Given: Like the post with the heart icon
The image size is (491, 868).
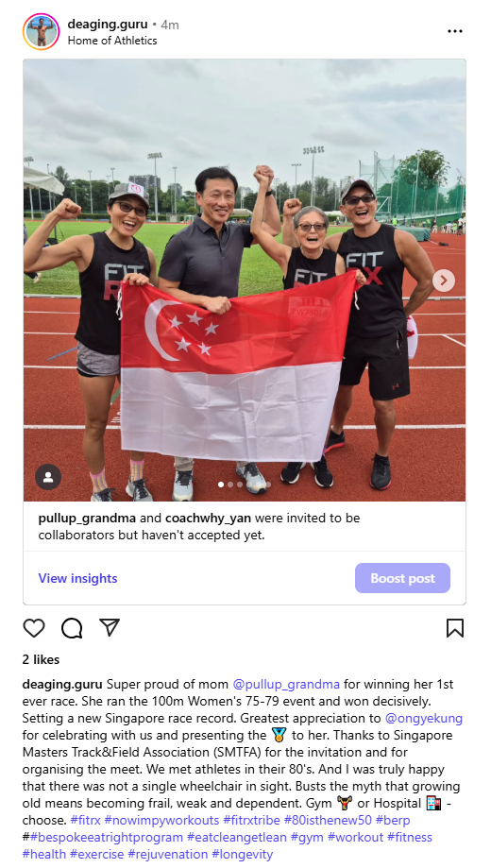Looking at the screenshot, I should (x=34, y=628).
